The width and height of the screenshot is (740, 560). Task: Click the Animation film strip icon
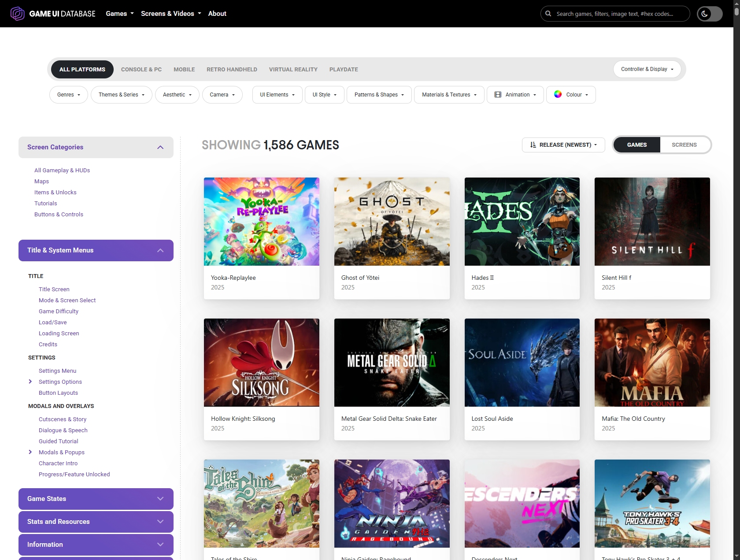coord(498,95)
